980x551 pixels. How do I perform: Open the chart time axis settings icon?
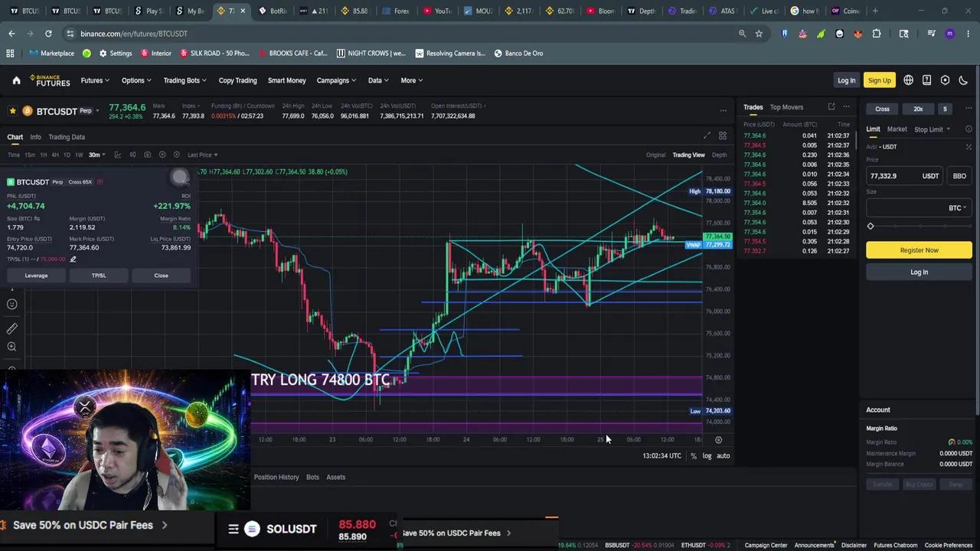pyautogui.click(x=718, y=440)
